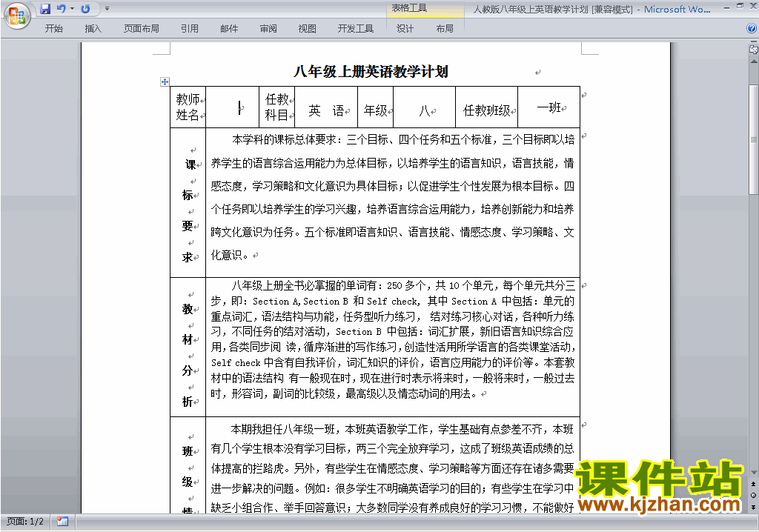Screen dimensions: 759x532
Task: Open the Office button menu
Action: [17, 16]
